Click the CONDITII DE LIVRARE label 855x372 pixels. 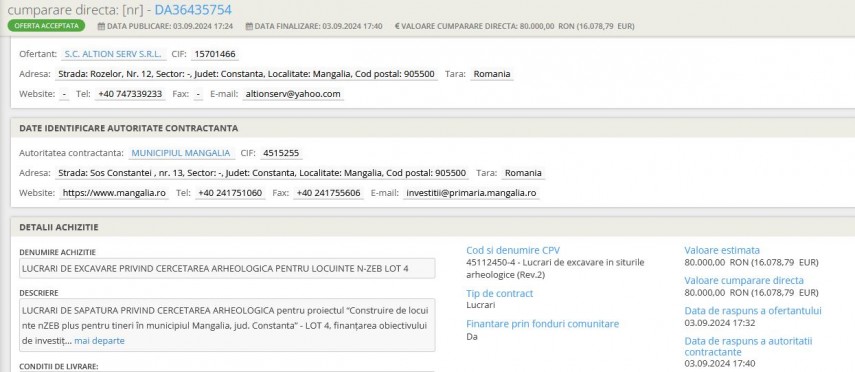(x=58, y=367)
